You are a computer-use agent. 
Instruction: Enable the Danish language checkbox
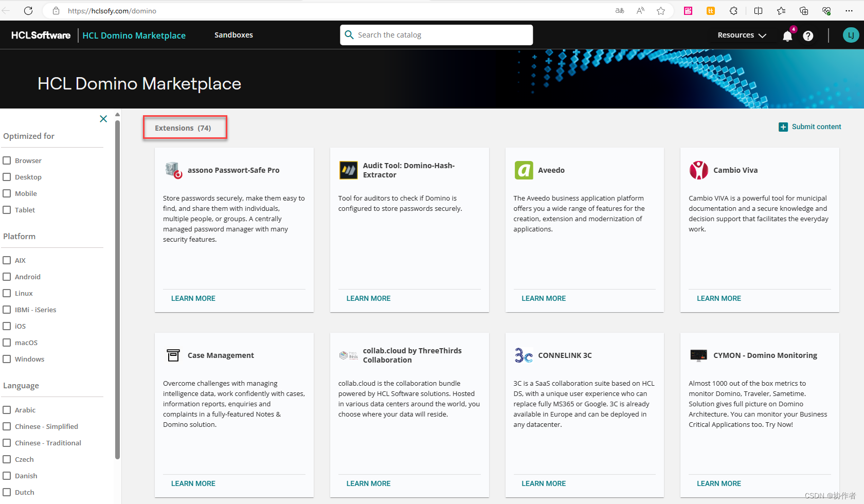(7, 476)
